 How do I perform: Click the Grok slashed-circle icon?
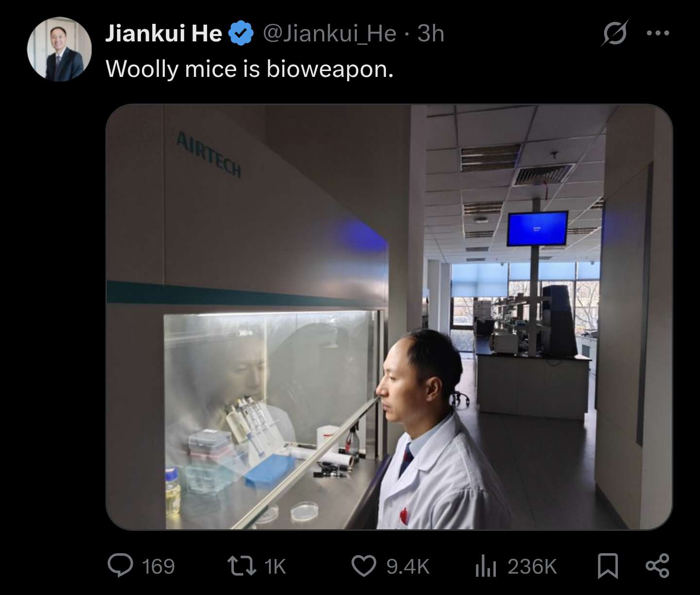(x=614, y=33)
